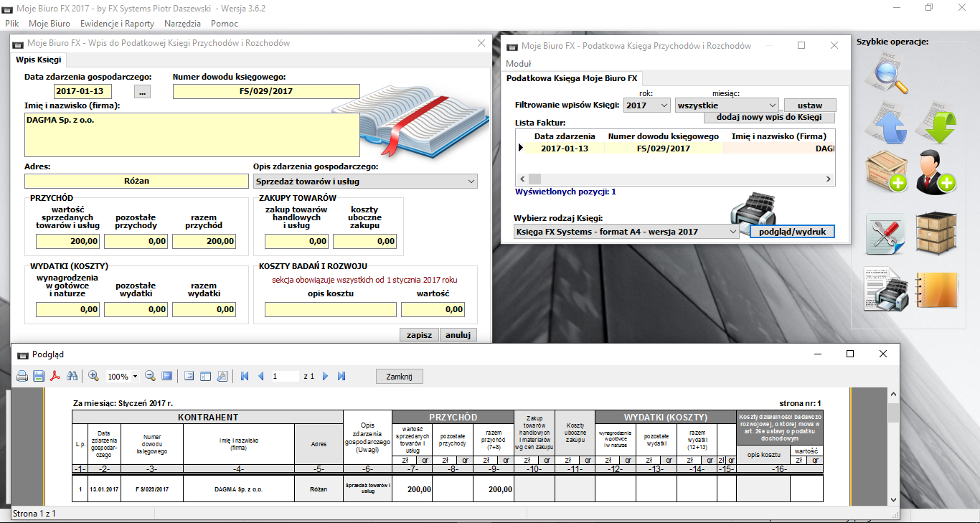This screenshot has height=523, width=980.
Task: Click the 'Data zdarzenia gospodarczego' date field
Action: click(83, 91)
